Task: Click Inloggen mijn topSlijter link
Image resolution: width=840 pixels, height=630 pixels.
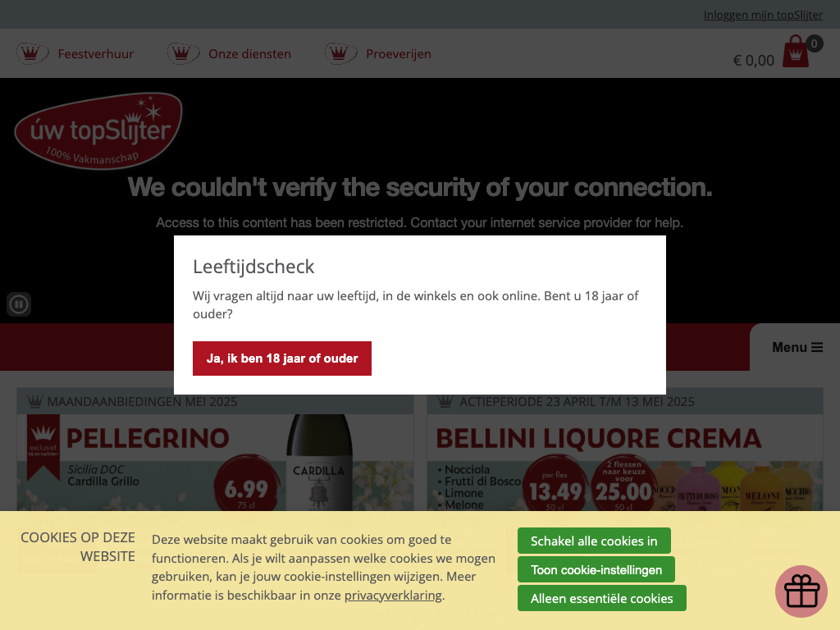Action: [x=763, y=15]
